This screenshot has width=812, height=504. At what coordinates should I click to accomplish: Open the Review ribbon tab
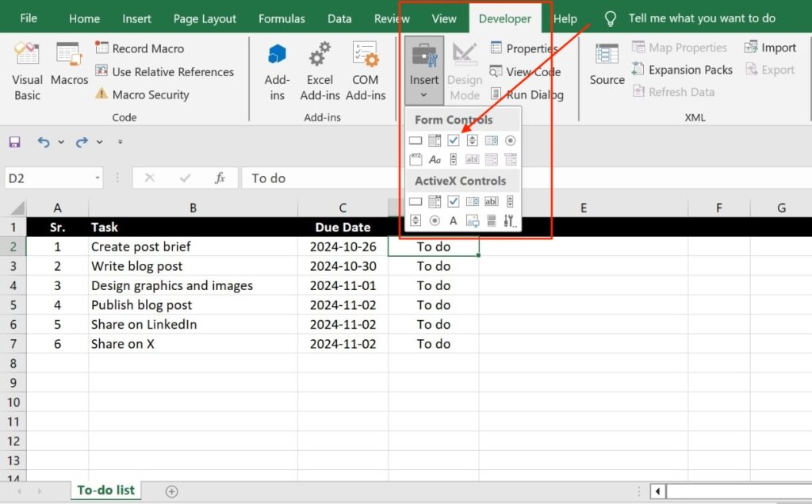(x=392, y=18)
